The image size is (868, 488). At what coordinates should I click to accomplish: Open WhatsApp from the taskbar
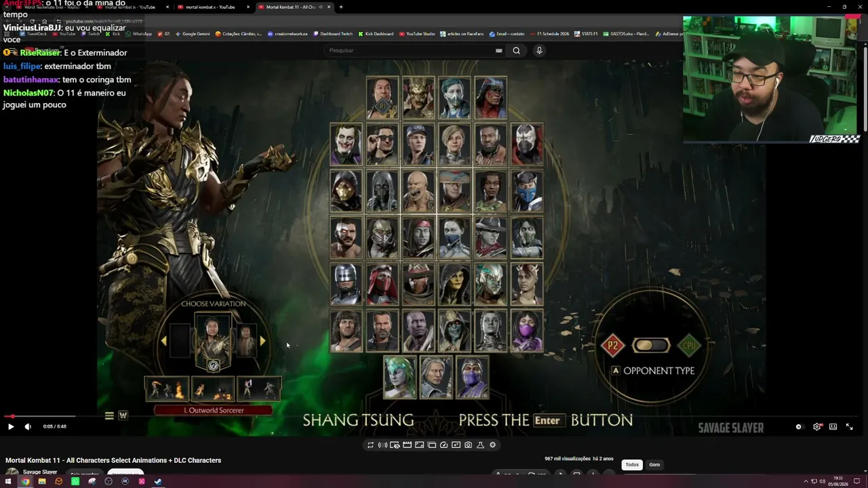(75, 482)
